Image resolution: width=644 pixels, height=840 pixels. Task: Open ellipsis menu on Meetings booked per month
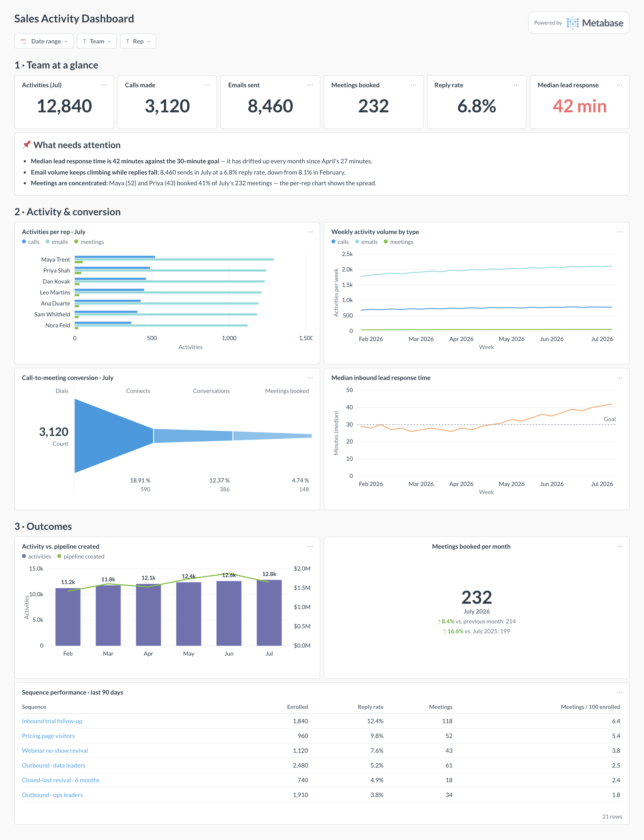tap(619, 547)
